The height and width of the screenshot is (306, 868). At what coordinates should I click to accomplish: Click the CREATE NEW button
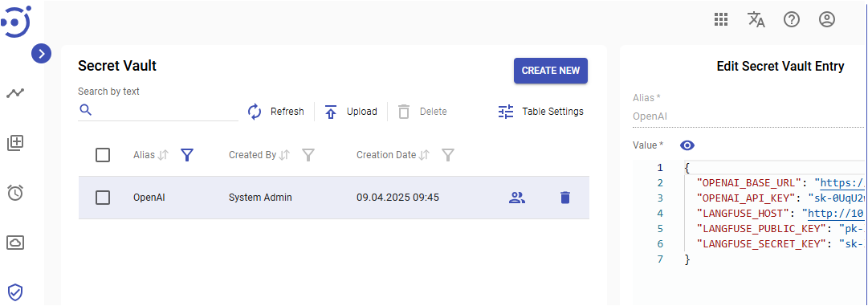click(551, 71)
